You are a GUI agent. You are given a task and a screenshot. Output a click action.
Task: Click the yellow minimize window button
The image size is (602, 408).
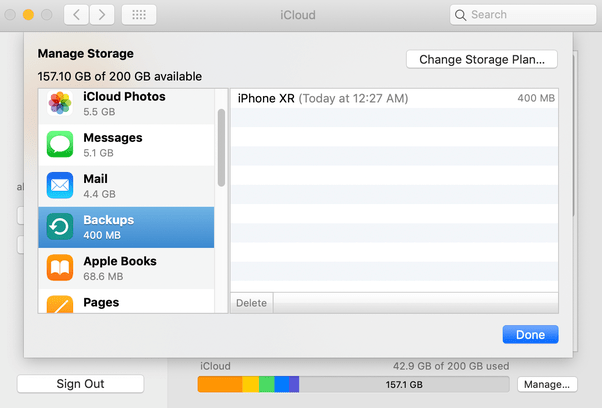click(x=28, y=15)
